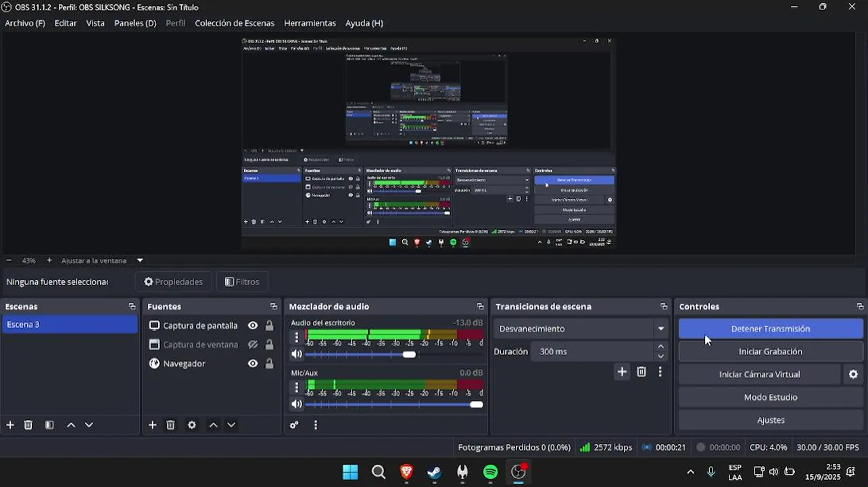
Task: Remove selected source with trash icon
Action: [170, 425]
